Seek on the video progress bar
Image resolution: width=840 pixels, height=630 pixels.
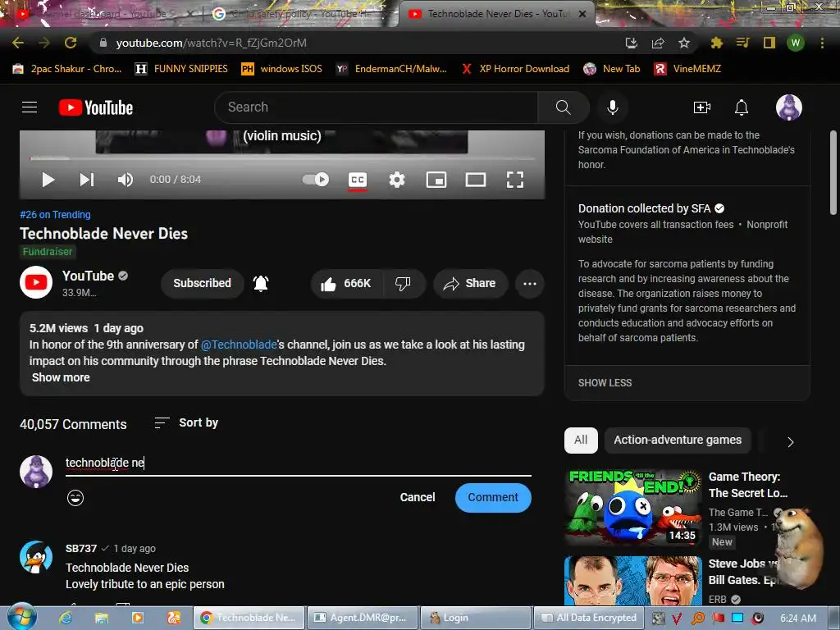pyautogui.click(x=282, y=158)
